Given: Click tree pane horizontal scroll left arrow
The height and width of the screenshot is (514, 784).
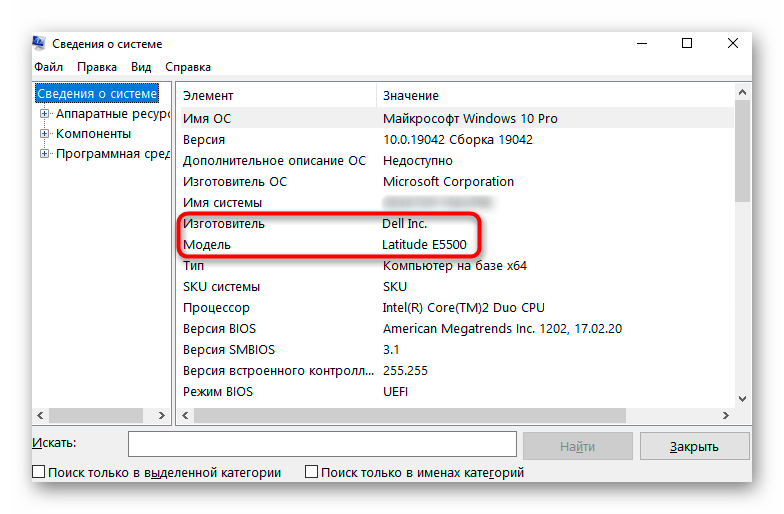Looking at the screenshot, I should click(x=40, y=416).
